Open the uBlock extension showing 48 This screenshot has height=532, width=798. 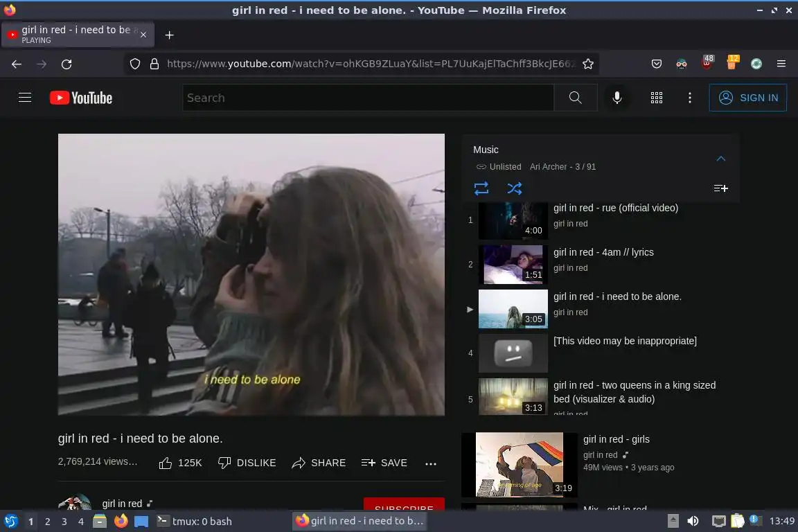(707, 62)
